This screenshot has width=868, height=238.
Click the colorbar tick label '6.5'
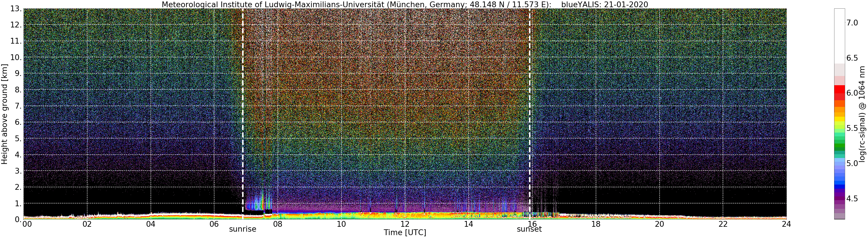pos(852,58)
